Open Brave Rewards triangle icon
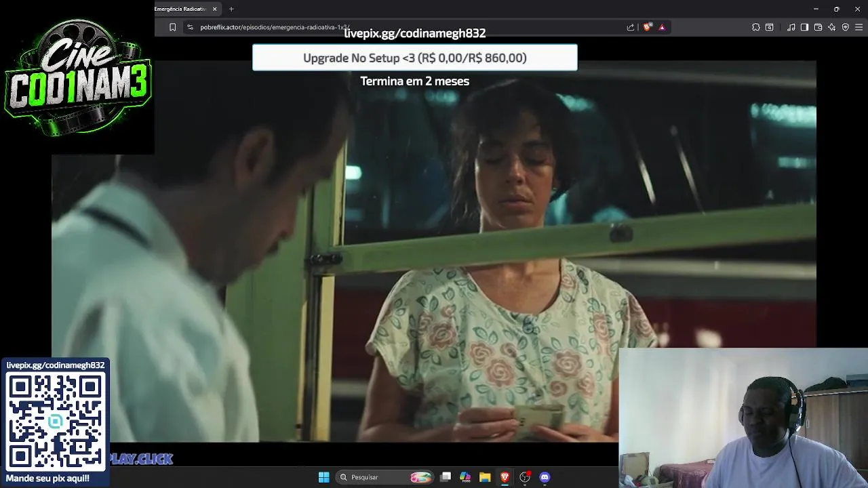 662,27
